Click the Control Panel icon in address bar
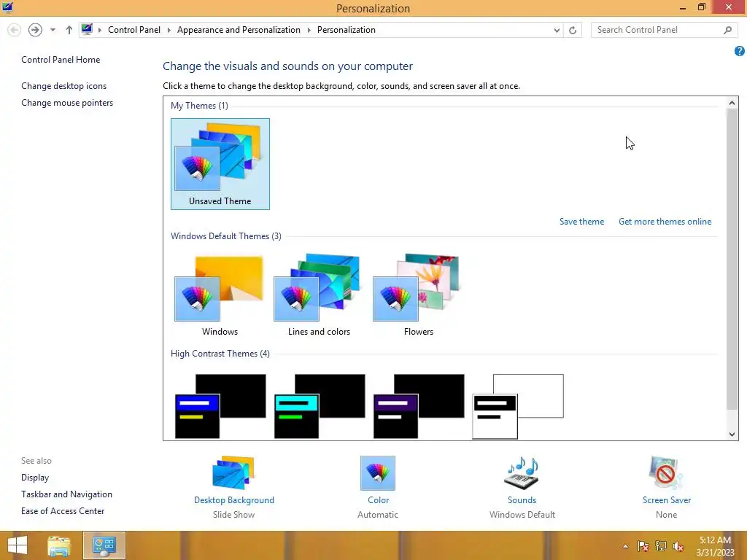Screen dimensions: 747x560 [87, 29]
